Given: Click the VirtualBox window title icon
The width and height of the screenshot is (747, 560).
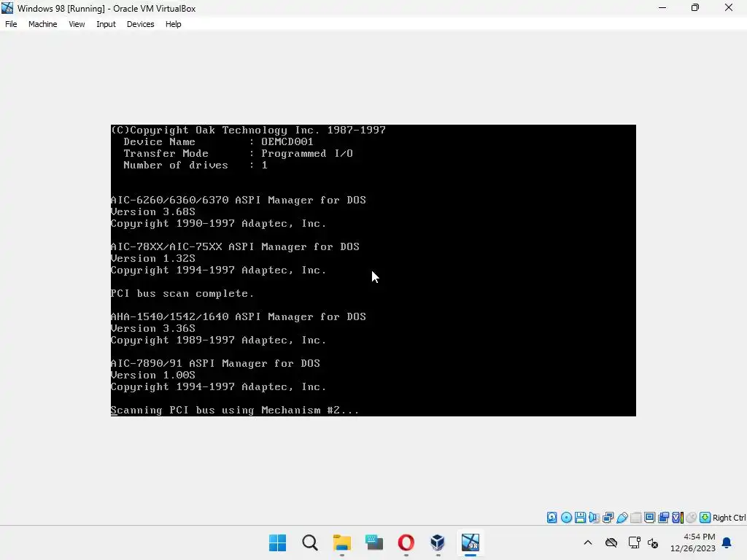Looking at the screenshot, I should click(7, 8).
